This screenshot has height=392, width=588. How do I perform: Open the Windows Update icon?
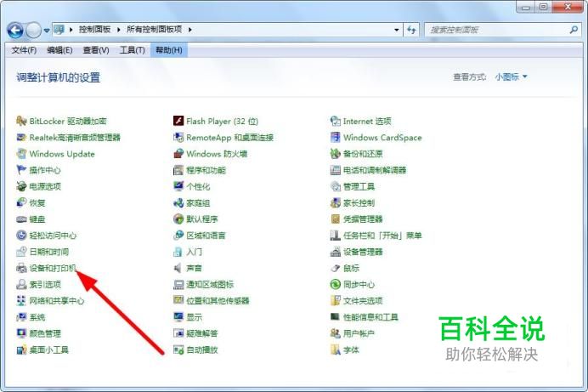[x=21, y=153]
